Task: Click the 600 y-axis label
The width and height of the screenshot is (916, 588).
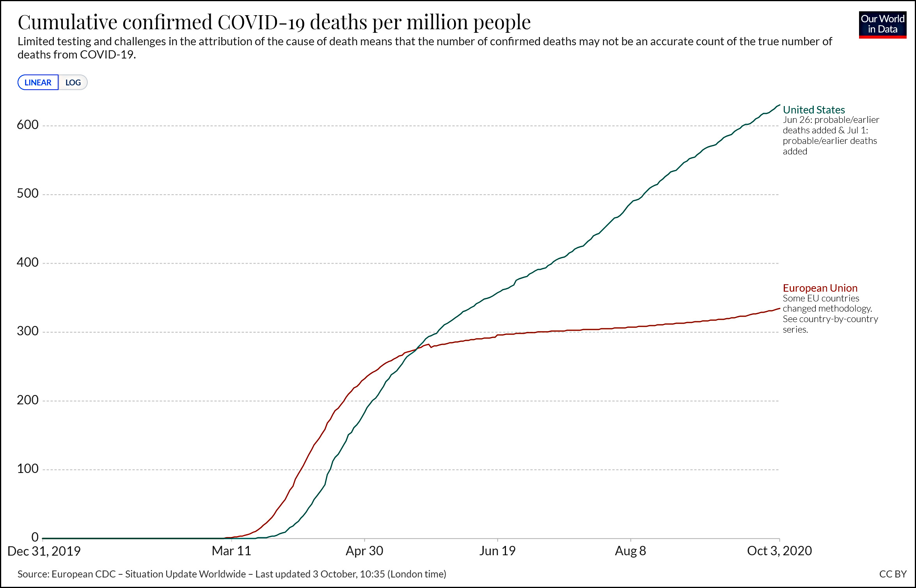Action: [x=28, y=125]
